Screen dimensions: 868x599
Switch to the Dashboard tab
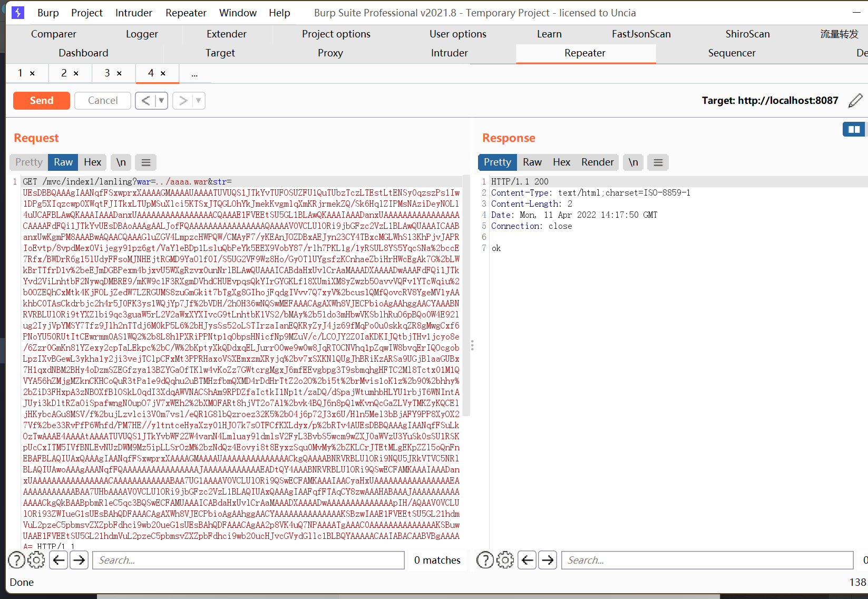click(x=83, y=53)
